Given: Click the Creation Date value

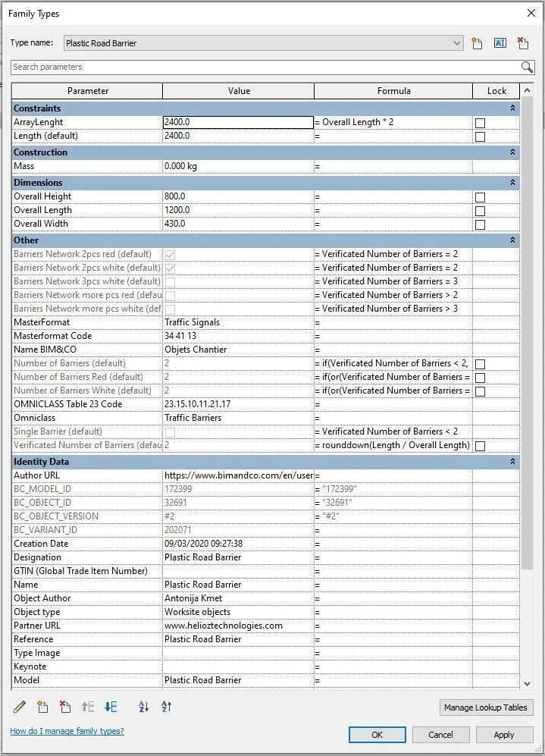Looking at the screenshot, I should 203,544.
